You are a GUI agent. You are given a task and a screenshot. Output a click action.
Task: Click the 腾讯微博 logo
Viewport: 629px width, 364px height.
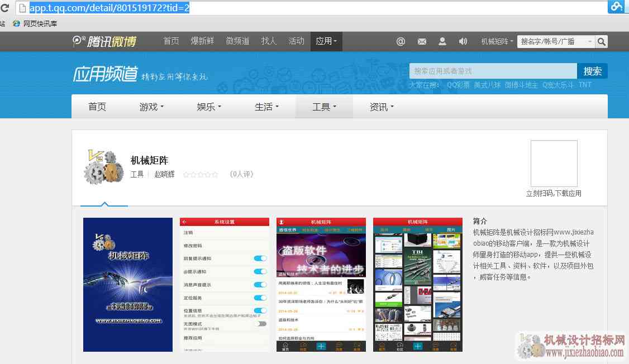point(104,41)
